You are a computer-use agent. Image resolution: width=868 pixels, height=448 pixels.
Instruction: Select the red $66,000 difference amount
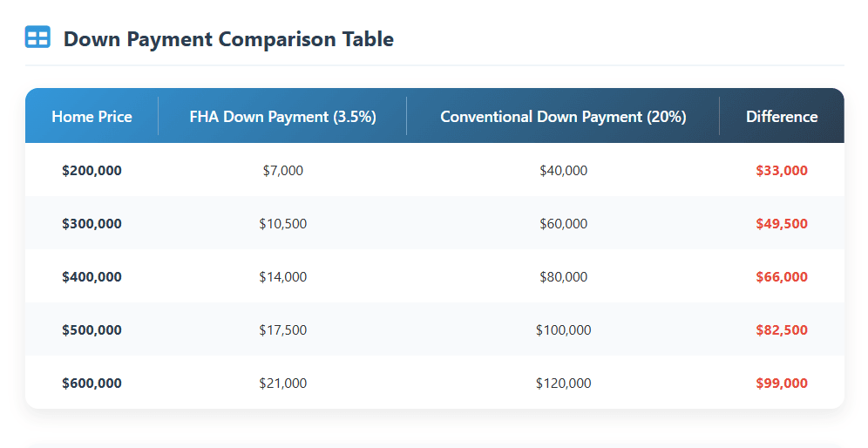pyautogui.click(x=782, y=277)
